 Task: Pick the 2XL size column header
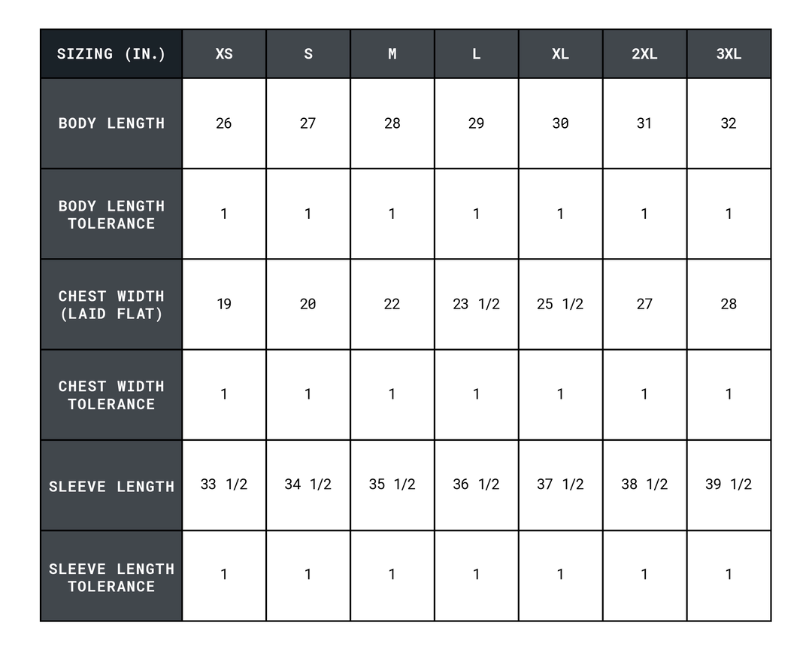coord(644,54)
